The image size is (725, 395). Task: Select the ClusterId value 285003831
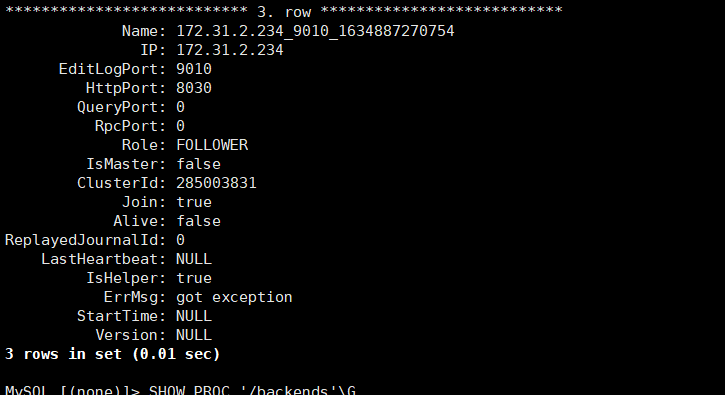[x=216, y=183]
